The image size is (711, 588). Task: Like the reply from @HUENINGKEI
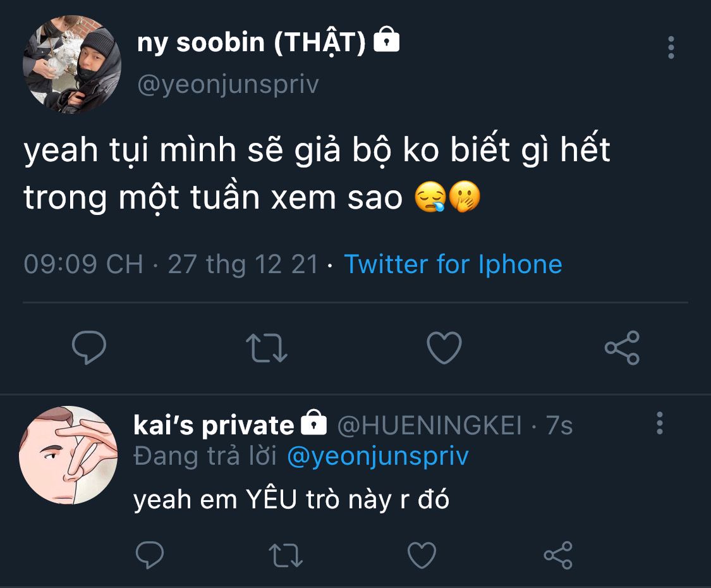click(422, 556)
